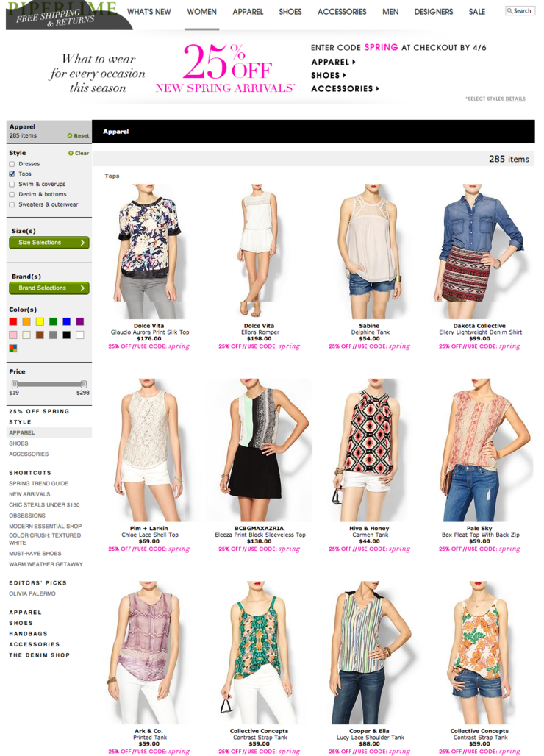
Task: Open the Box Pleat Top With Back Zip title
Action: pos(480,535)
